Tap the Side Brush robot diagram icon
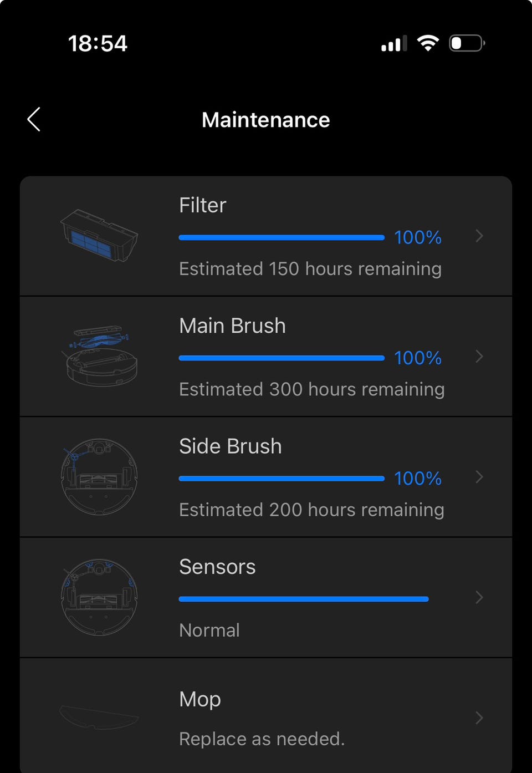This screenshot has height=773, width=532. (x=99, y=476)
